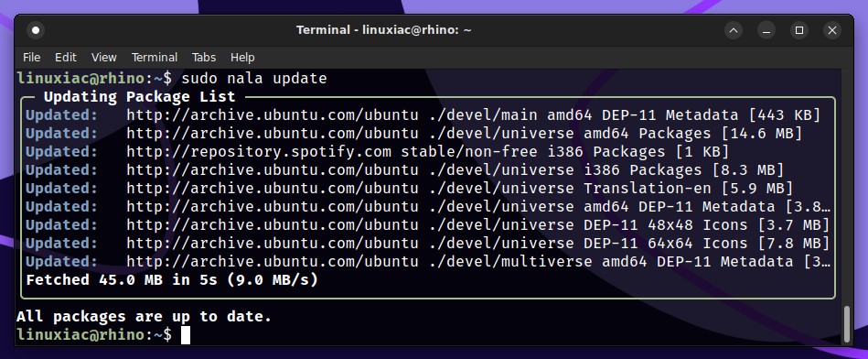Click the 'sudo nala update' command text

(254, 79)
